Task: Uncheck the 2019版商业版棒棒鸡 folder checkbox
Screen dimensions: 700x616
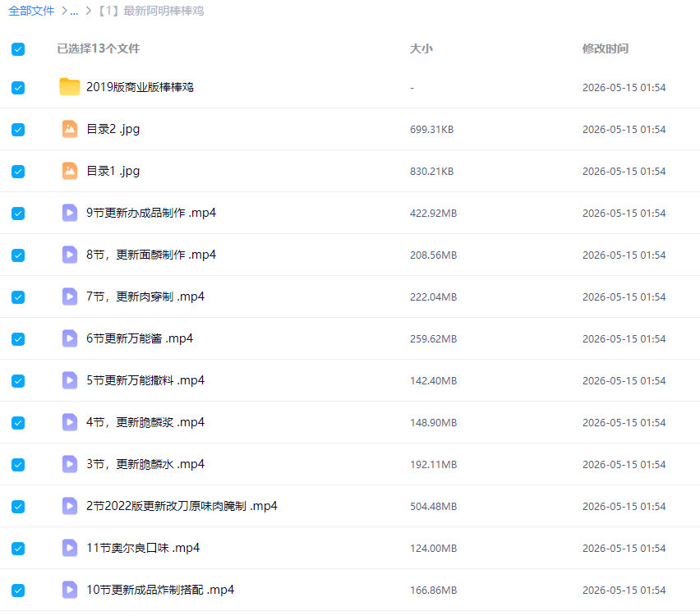Action: coord(18,88)
